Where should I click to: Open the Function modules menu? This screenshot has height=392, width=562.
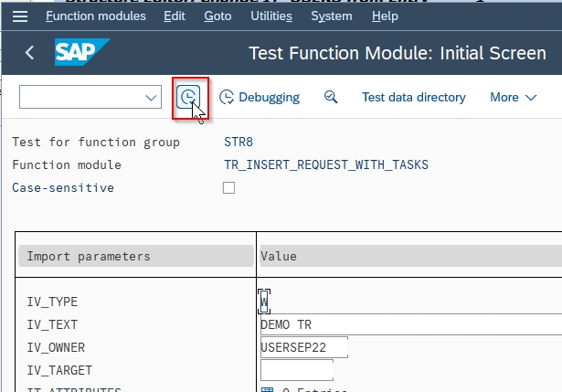point(95,16)
